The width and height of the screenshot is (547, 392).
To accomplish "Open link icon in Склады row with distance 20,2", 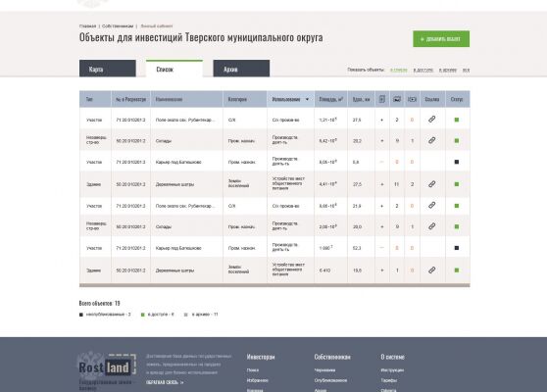I will pyautogui.click(x=432, y=140).
